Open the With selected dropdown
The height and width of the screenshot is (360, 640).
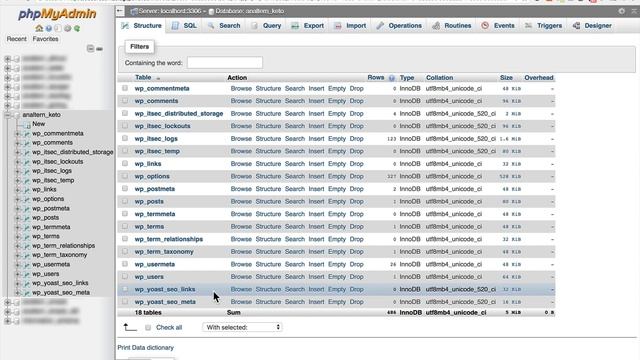click(x=242, y=327)
